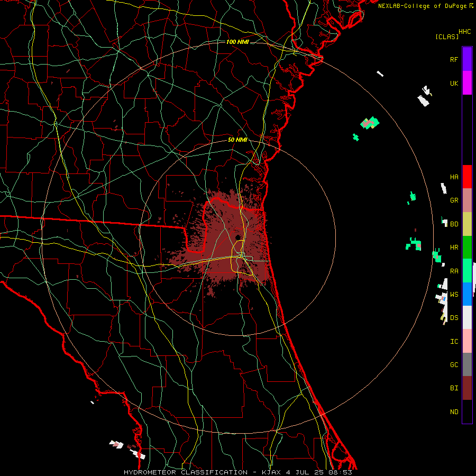
Task: Click the HHC product label
Action: [465, 32]
